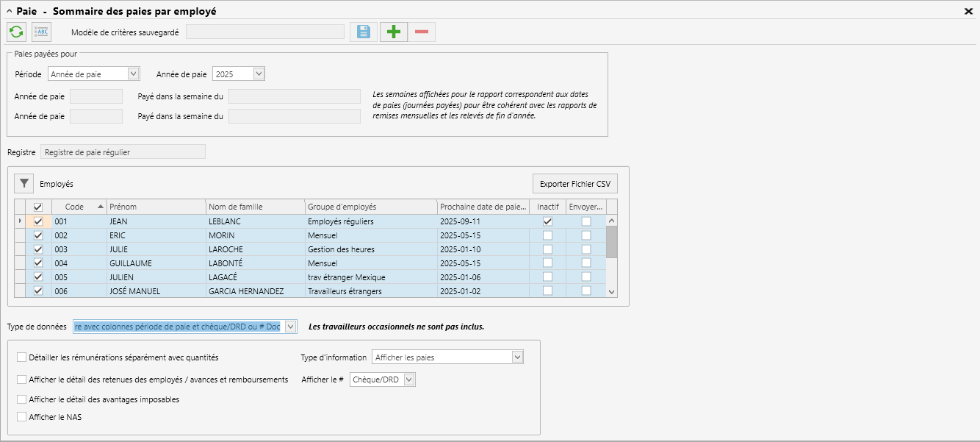Screen dimensions: 980x442
Task: Open the employee filter funnel icon
Action: point(24,184)
